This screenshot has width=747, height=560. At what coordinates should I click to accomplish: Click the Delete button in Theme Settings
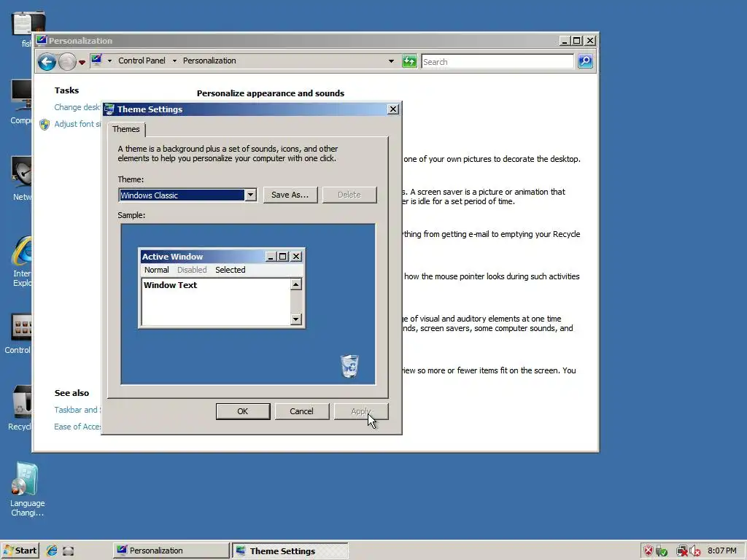pyautogui.click(x=349, y=195)
